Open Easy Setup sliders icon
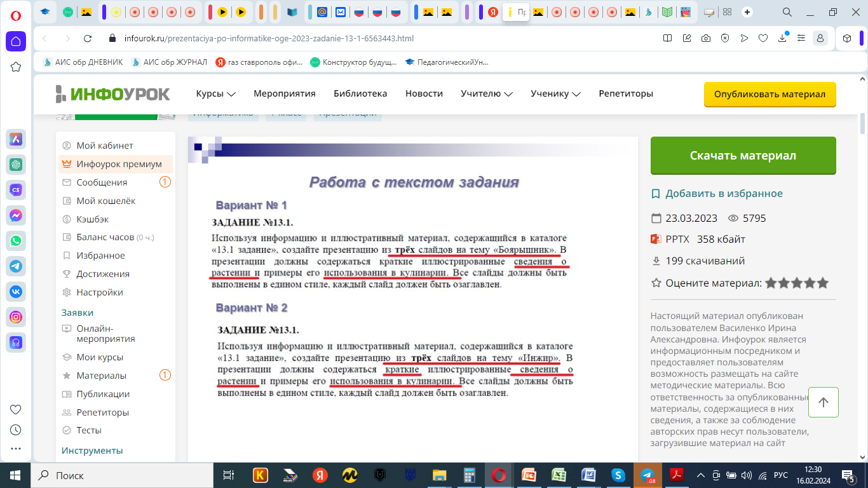Viewport: 868px width, 488px height. pos(802,38)
